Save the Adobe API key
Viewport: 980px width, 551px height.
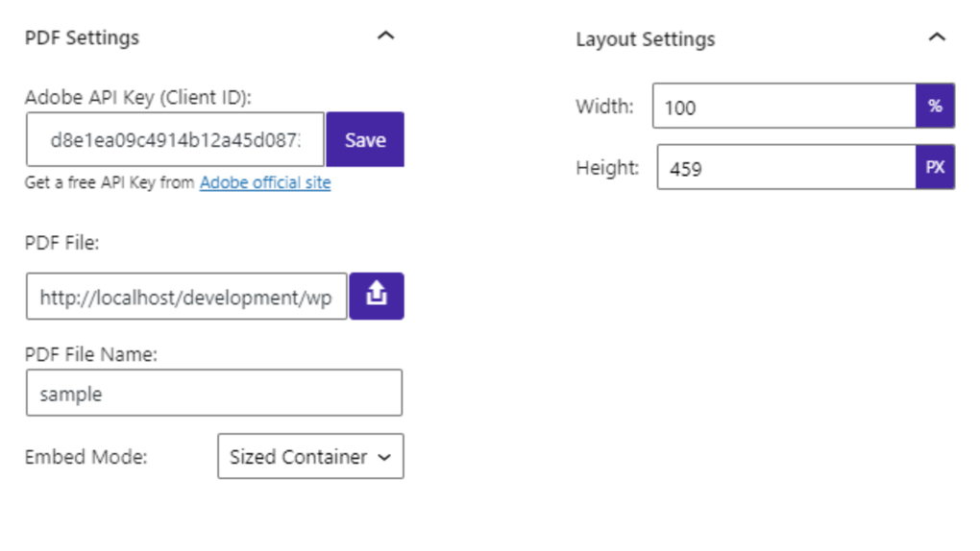tap(365, 140)
